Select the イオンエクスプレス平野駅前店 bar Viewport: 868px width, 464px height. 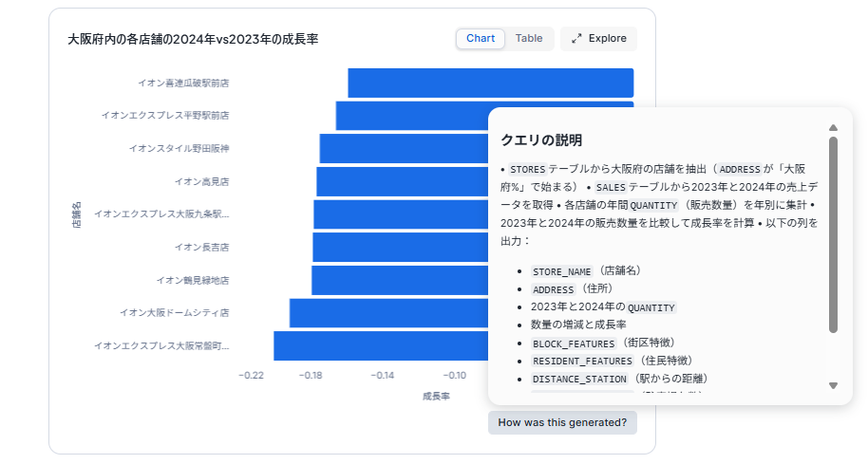[411, 116]
